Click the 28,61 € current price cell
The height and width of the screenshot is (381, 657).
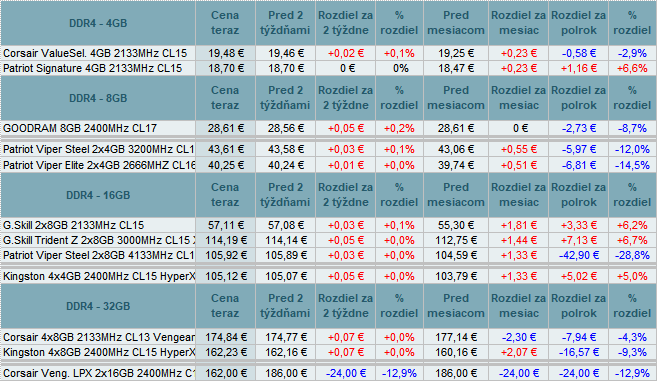coord(225,128)
